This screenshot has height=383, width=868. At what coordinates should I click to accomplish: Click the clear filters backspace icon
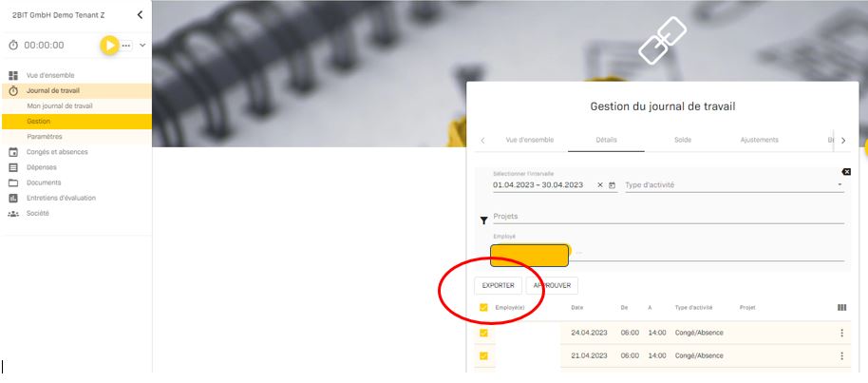(846, 172)
